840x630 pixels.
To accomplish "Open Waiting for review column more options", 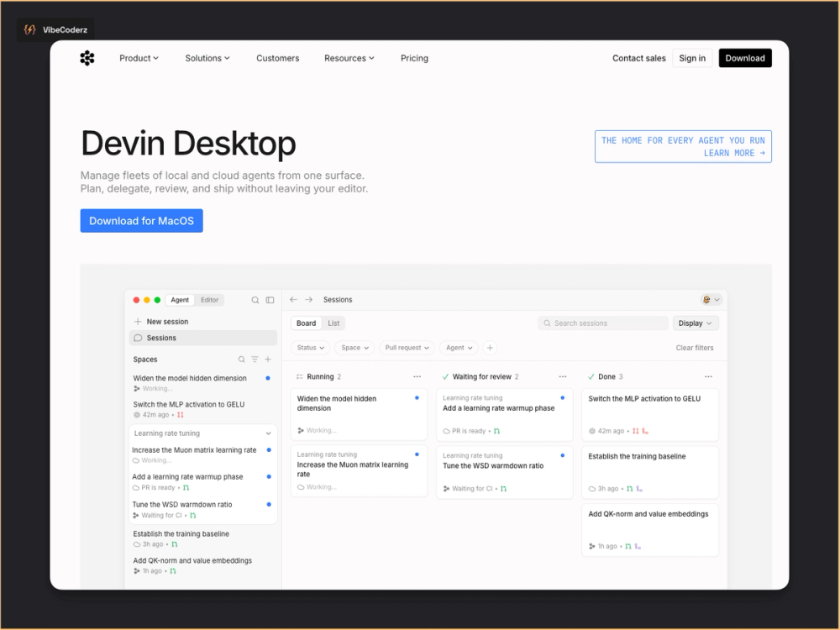I will click(x=563, y=376).
